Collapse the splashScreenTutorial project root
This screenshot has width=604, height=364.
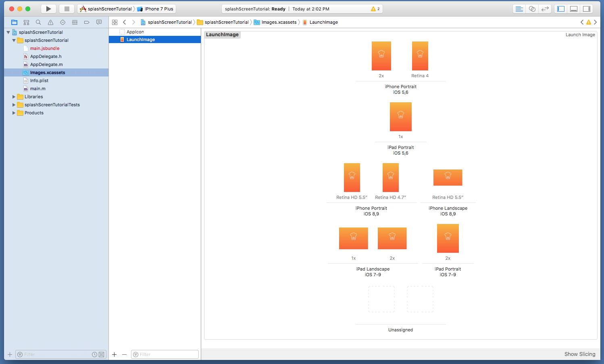pyautogui.click(x=8, y=32)
